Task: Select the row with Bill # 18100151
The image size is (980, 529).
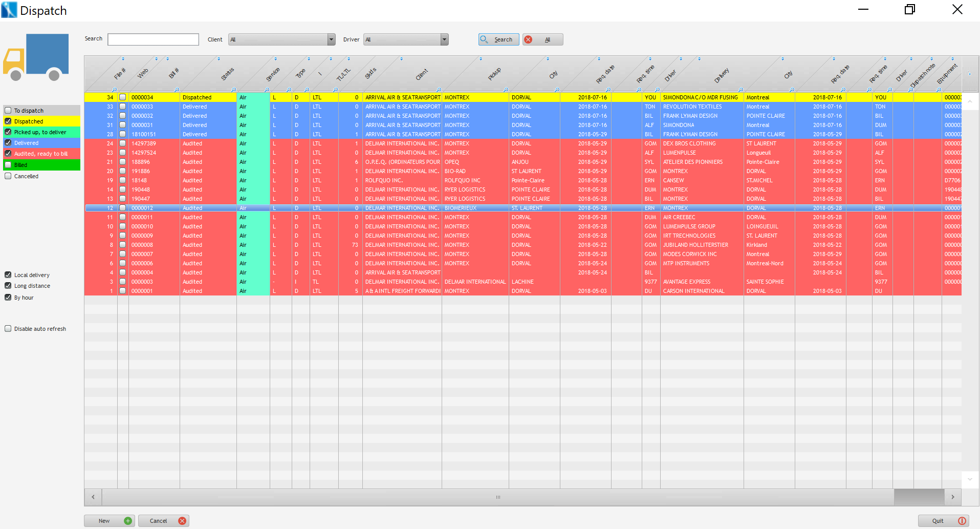Action: pyautogui.click(x=523, y=134)
